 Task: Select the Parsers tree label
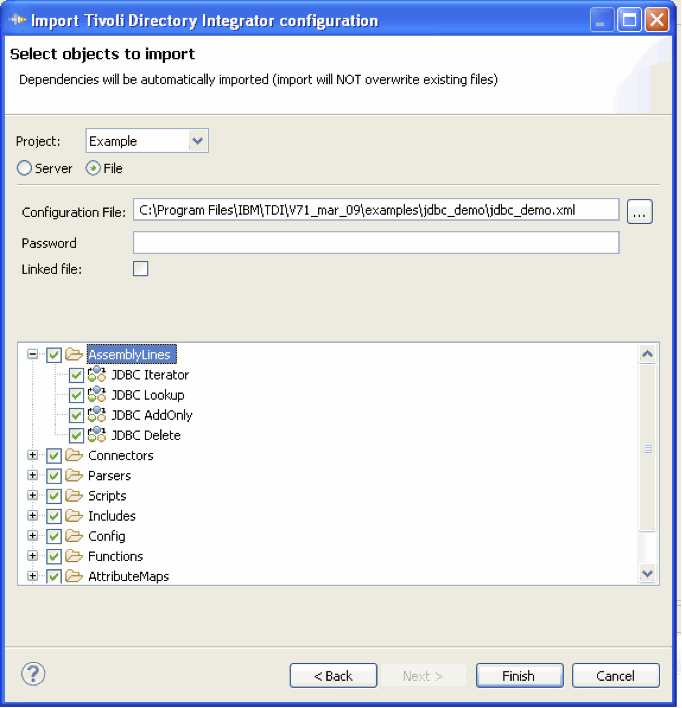click(109, 475)
